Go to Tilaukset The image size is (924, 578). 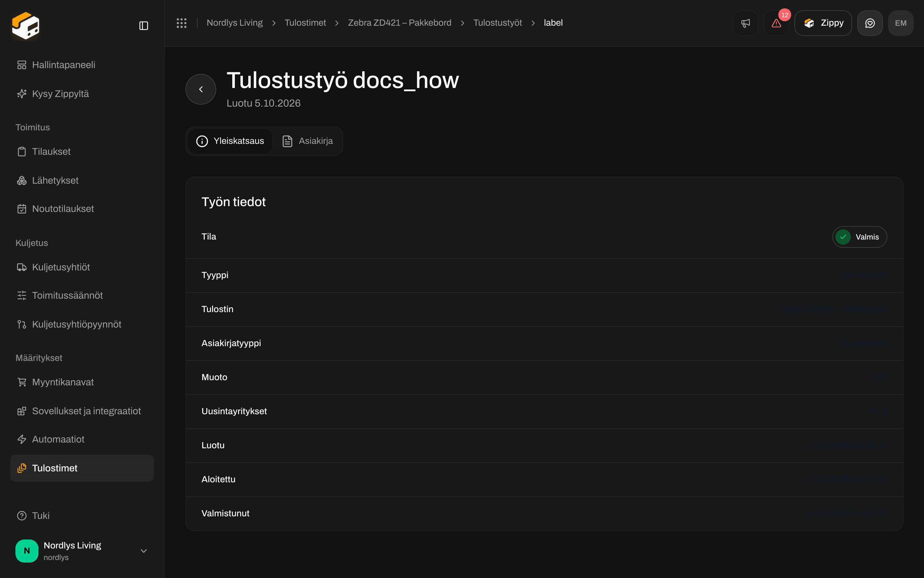coord(82,151)
